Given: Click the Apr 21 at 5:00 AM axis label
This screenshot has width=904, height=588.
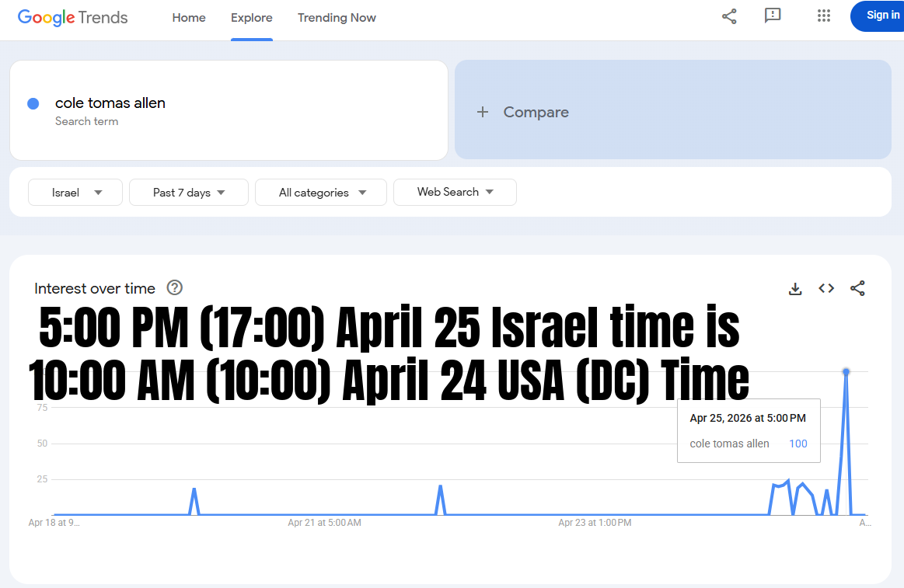Looking at the screenshot, I should (325, 522).
